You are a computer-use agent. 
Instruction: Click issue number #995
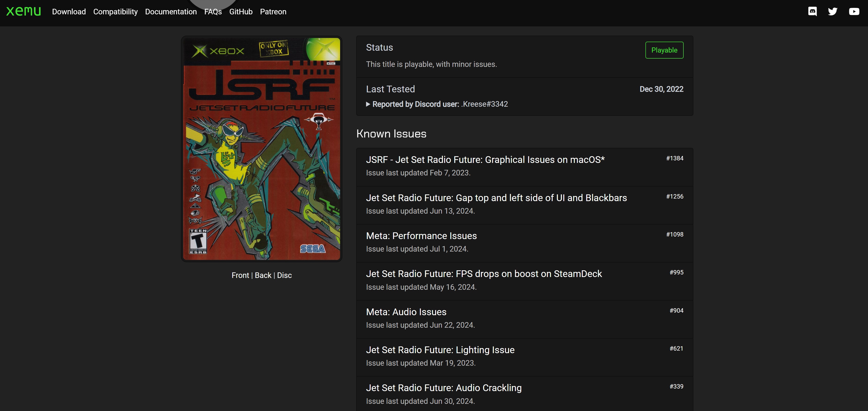click(x=676, y=272)
